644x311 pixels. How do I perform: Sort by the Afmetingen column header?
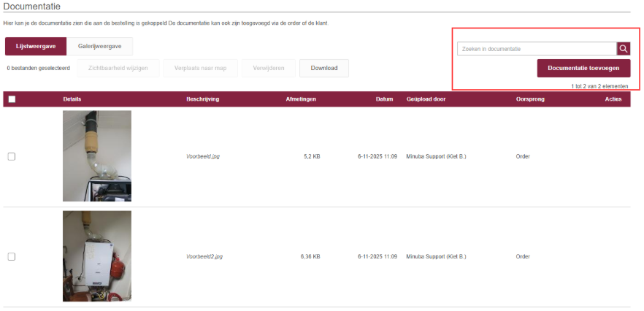pos(300,99)
